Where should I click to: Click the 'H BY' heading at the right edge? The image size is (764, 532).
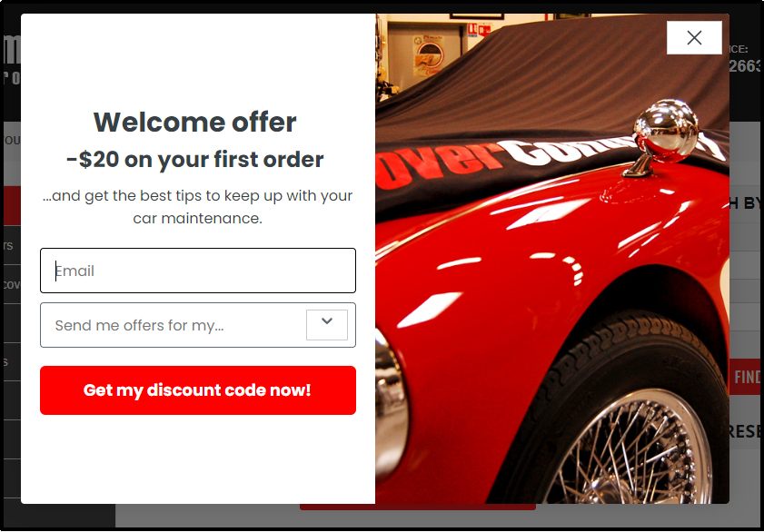745,203
